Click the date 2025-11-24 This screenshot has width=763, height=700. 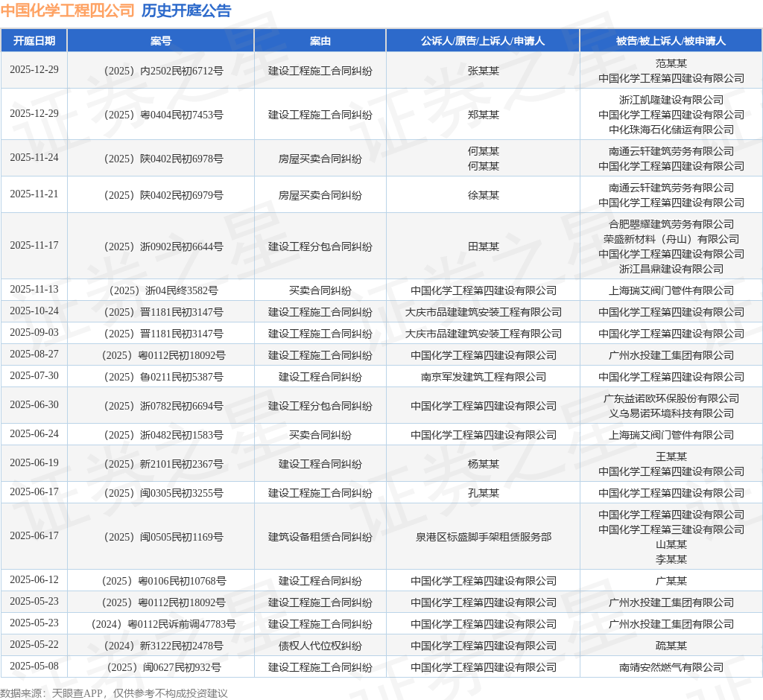34,158
